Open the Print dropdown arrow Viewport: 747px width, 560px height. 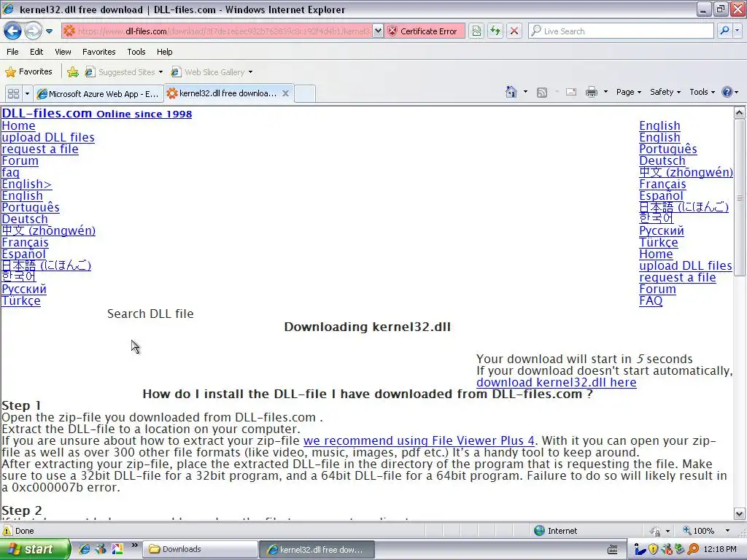point(605,92)
